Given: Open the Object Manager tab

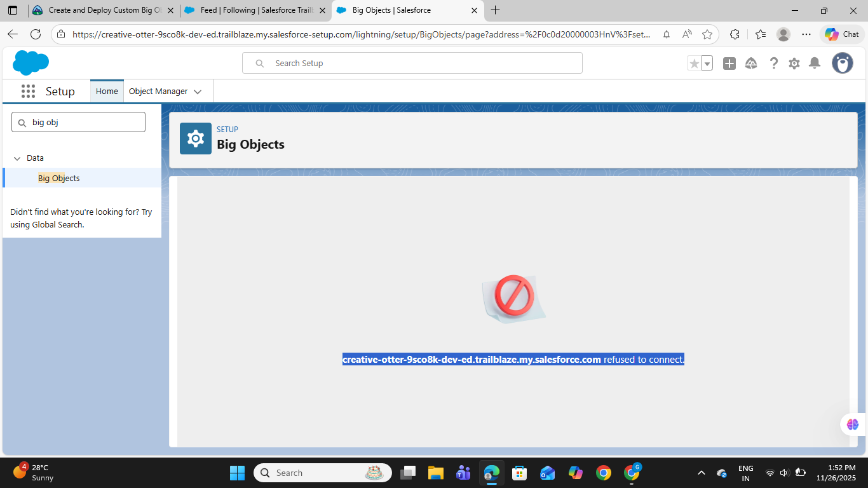Looking at the screenshot, I should tap(158, 91).
